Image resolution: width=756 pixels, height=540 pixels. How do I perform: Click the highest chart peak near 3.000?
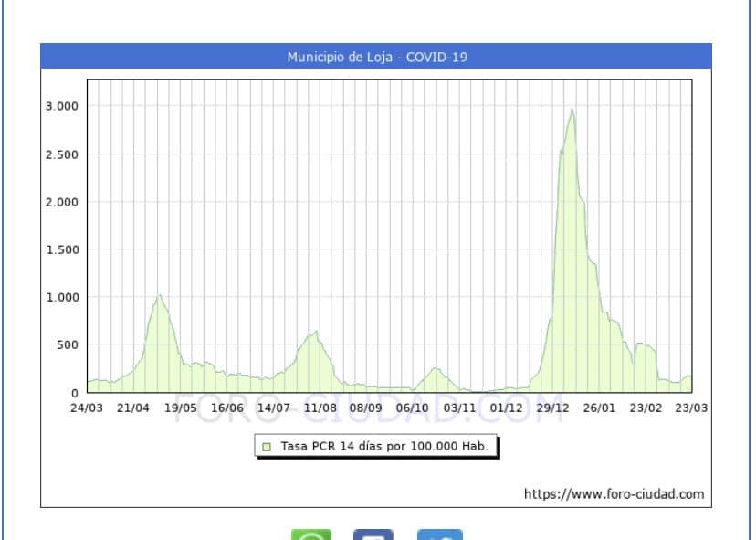click(x=572, y=111)
